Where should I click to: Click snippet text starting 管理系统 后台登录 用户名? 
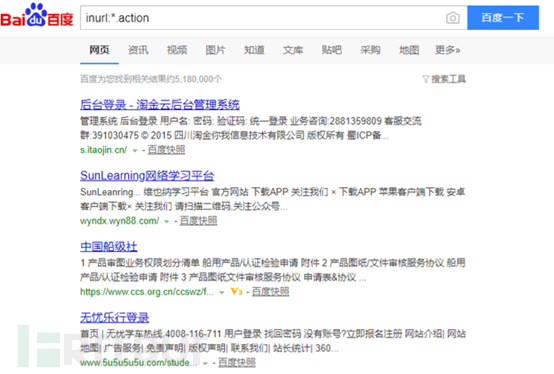[251, 128]
